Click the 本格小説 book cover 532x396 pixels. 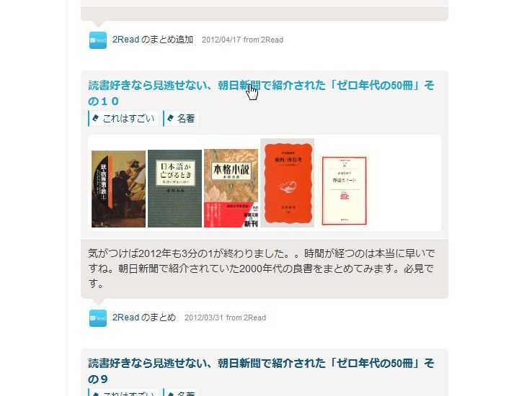coord(231,189)
